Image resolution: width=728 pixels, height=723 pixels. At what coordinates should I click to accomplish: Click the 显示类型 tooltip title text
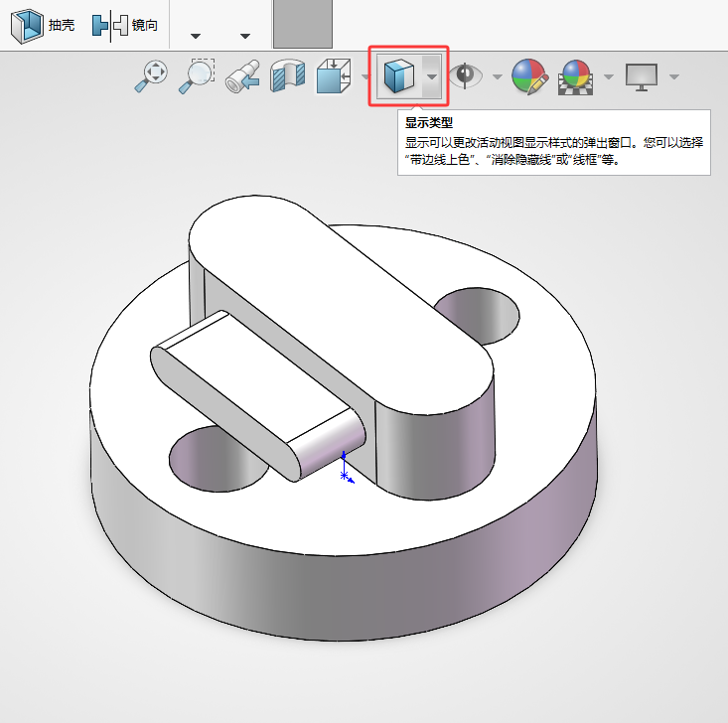click(428, 122)
